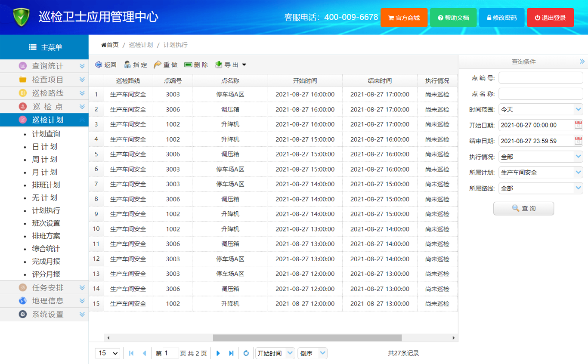588x364 pixels.
Task: Click the 查询 search button
Action: tap(523, 208)
